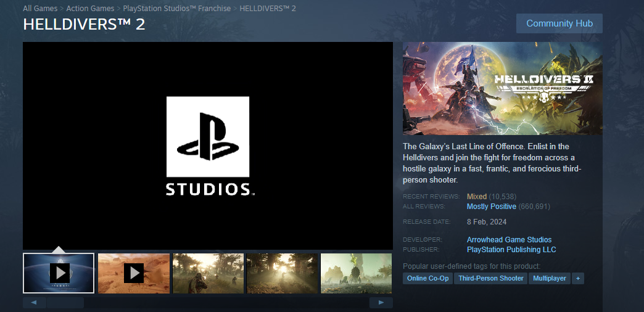Screen dimensions: 644x312
Task: Click the HELLDIVERS 2 page title
Action: 84,24
